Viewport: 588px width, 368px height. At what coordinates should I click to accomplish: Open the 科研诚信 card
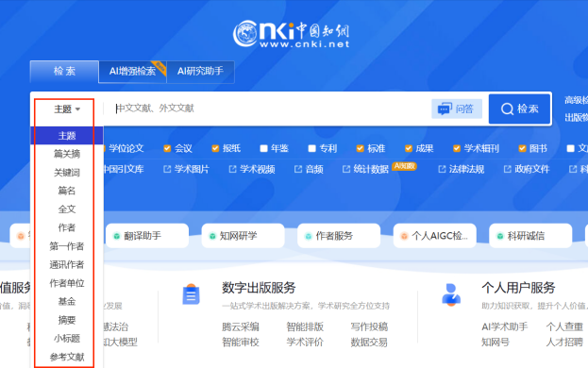pyautogui.click(x=530, y=236)
